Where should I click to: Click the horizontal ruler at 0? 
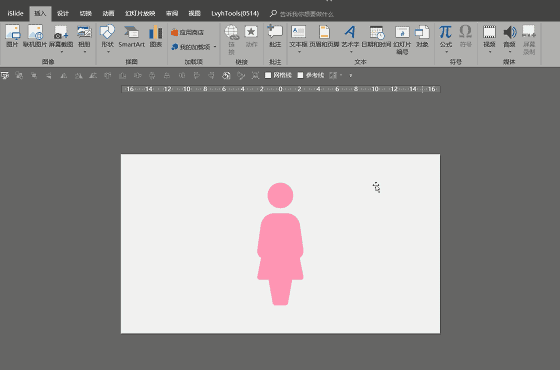(x=280, y=89)
